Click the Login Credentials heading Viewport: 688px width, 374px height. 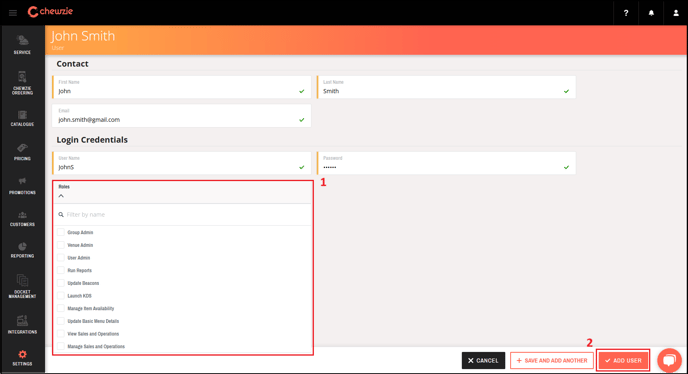click(92, 140)
